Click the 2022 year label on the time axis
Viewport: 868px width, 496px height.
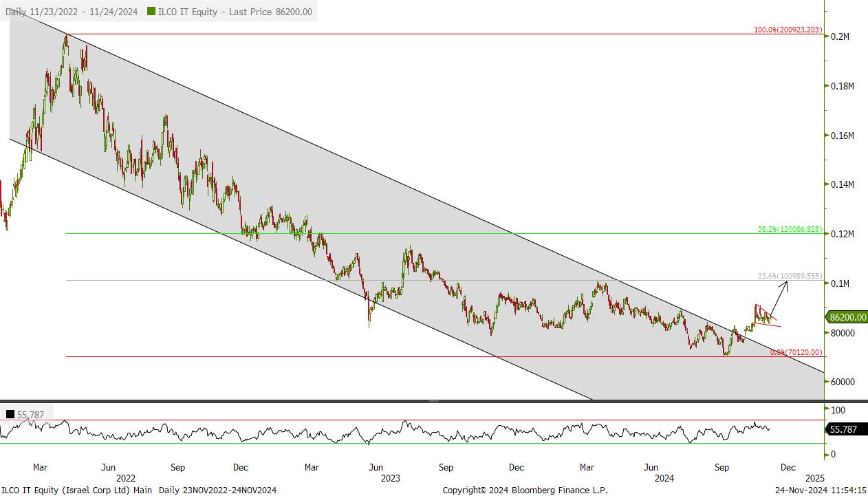126,477
